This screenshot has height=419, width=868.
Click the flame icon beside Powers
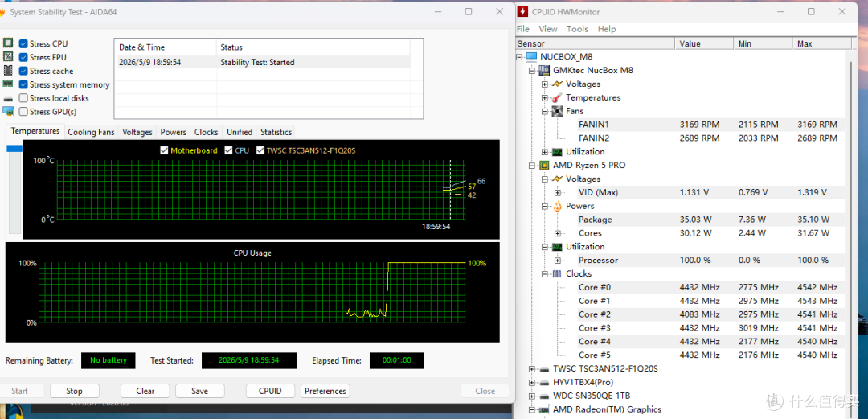558,206
